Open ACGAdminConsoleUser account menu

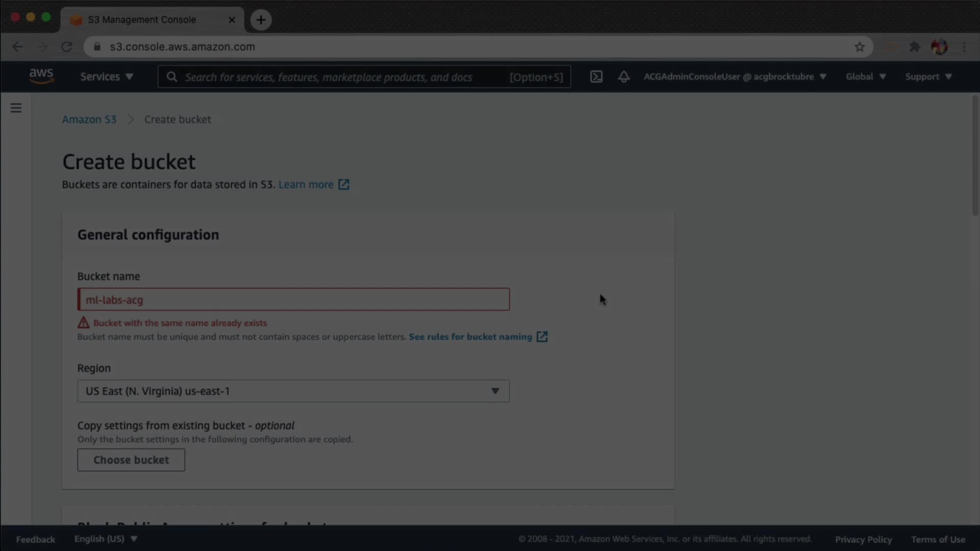pyautogui.click(x=734, y=77)
